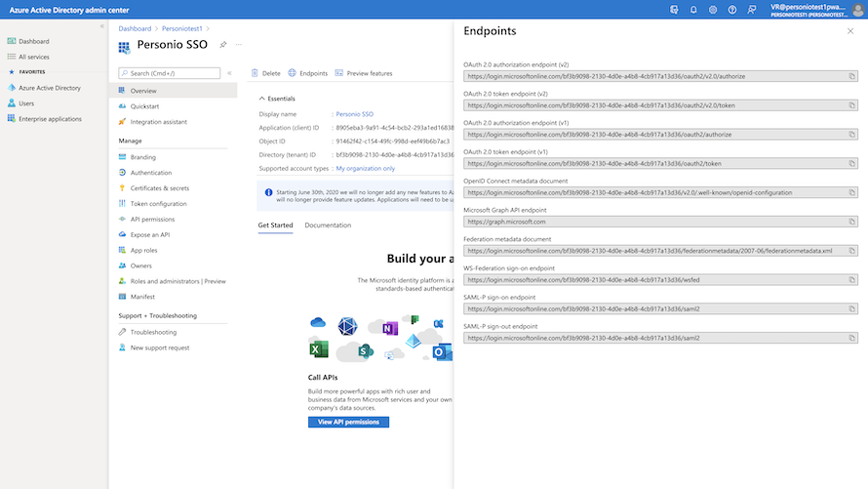This screenshot has width=868, height=489.
Task: Click Endpoints in the command bar
Action: click(x=308, y=73)
